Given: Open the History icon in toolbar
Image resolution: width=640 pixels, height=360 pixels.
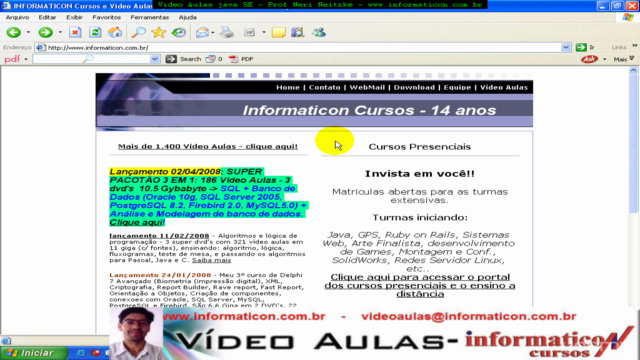Looking at the screenshot, I should point(179,32).
